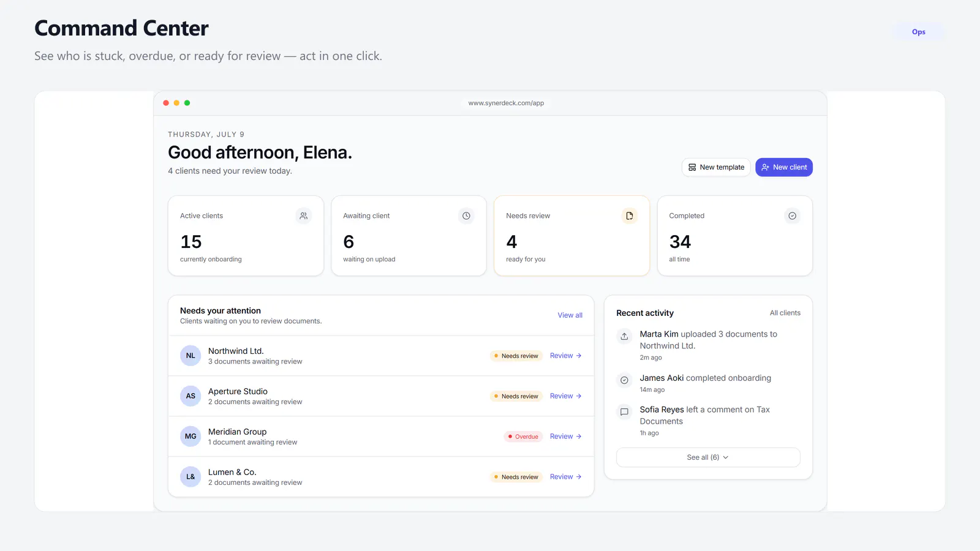Open the Awaiting client card showing 6
The width and height of the screenshot is (980, 551).
click(x=409, y=236)
